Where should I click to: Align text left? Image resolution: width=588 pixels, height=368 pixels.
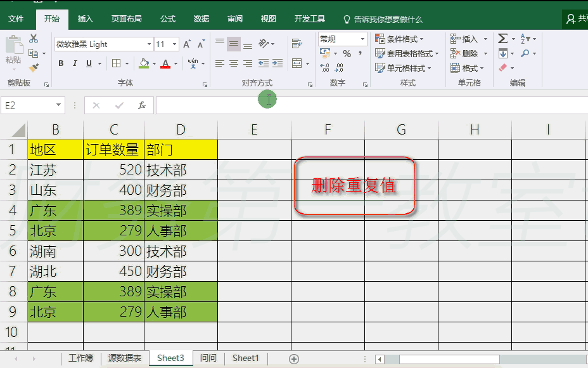tap(220, 63)
